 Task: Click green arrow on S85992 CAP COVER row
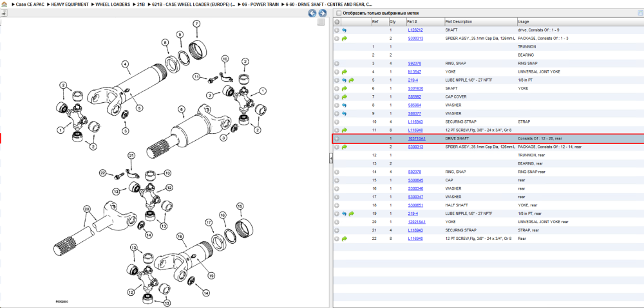[344, 97]
